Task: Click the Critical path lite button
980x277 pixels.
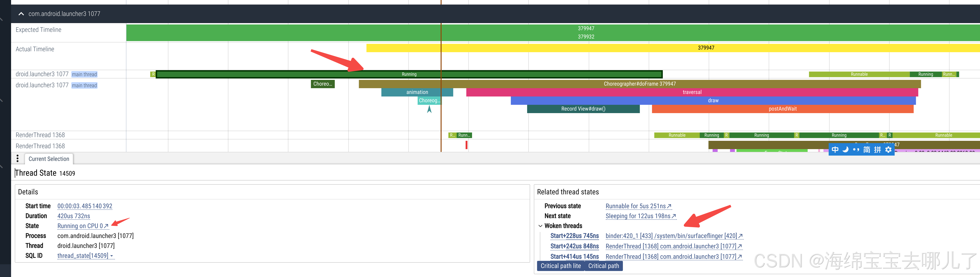Action: 561,266
